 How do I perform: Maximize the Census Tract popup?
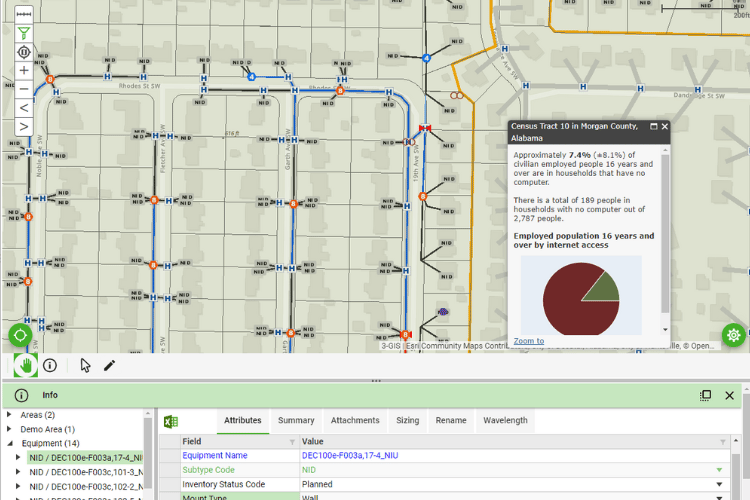(x=653, y=126)
